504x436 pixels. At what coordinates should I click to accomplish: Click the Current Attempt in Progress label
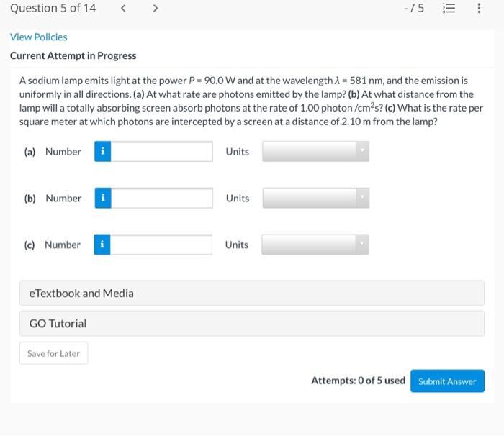pyautogui.click(x=73, y=55)
